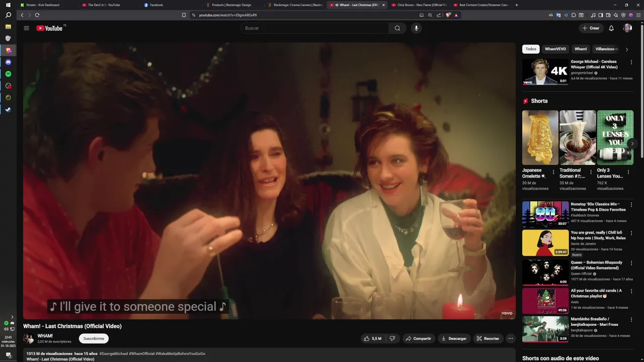Open Brave Rewards triangle icon
This screenshot has height=362, width=644.
pyautogui.click(x=456, y=15)
